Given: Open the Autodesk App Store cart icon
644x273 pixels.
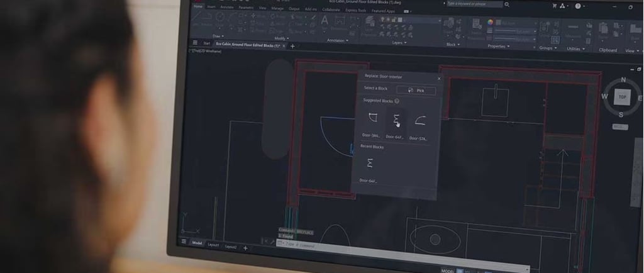Looking at the screenshot, I should click(555, 5).
